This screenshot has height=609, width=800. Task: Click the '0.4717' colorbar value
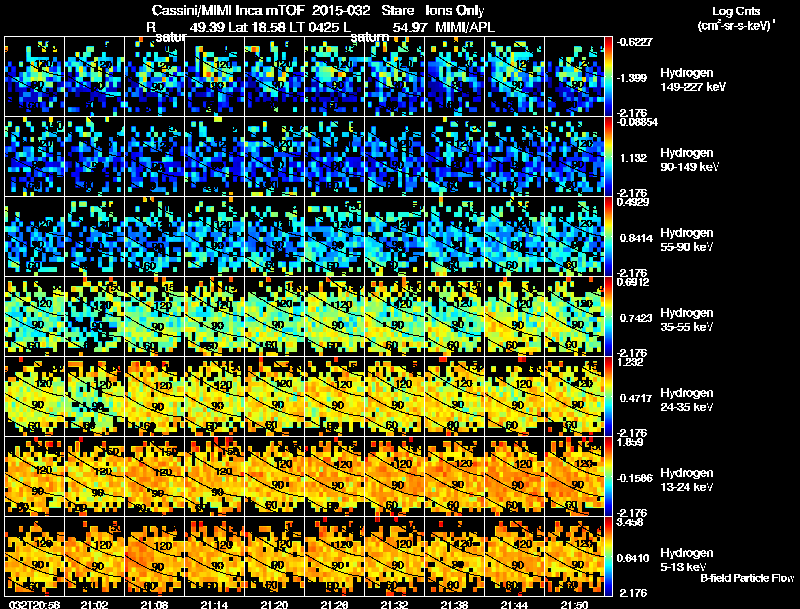636,398
